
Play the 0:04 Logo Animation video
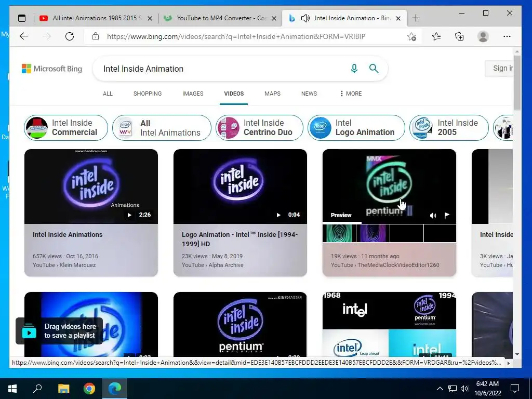point(278,215)
